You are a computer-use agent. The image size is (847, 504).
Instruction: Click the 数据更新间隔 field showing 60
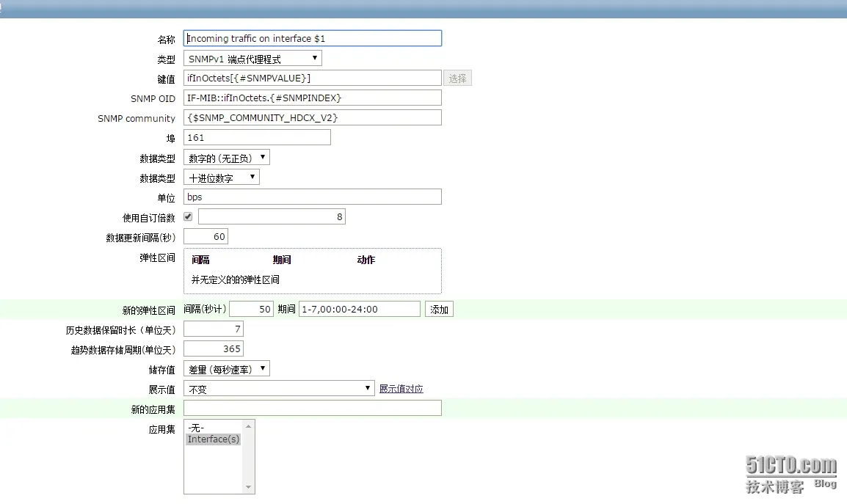click(206, 237)
